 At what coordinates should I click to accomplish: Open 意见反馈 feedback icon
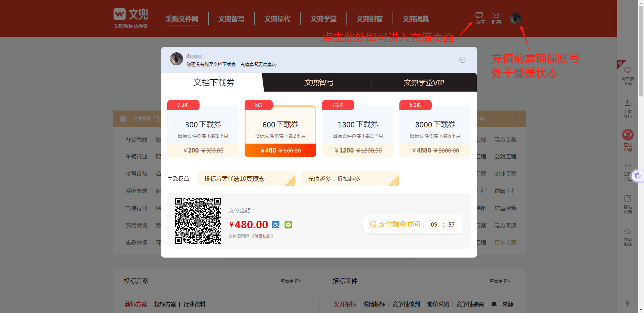pos(628,204)
